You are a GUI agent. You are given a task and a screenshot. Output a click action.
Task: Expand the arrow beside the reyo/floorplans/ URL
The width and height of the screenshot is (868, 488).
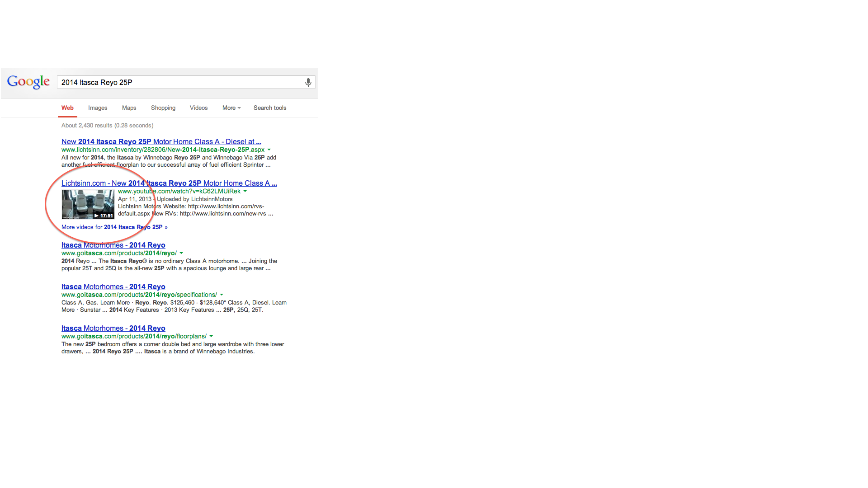tap(211, 336)
